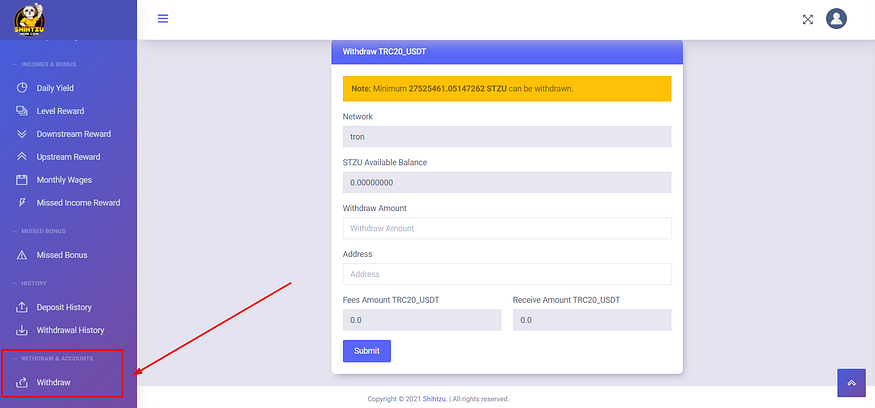This screenshot has height=408, width=875.
Task: Click the Fees Amount TRC20_USDT field
Action: (x=422, y=320)
